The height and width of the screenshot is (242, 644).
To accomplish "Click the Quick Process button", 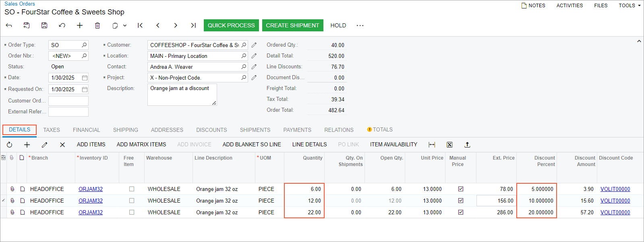I will click(x=231, y=25).
